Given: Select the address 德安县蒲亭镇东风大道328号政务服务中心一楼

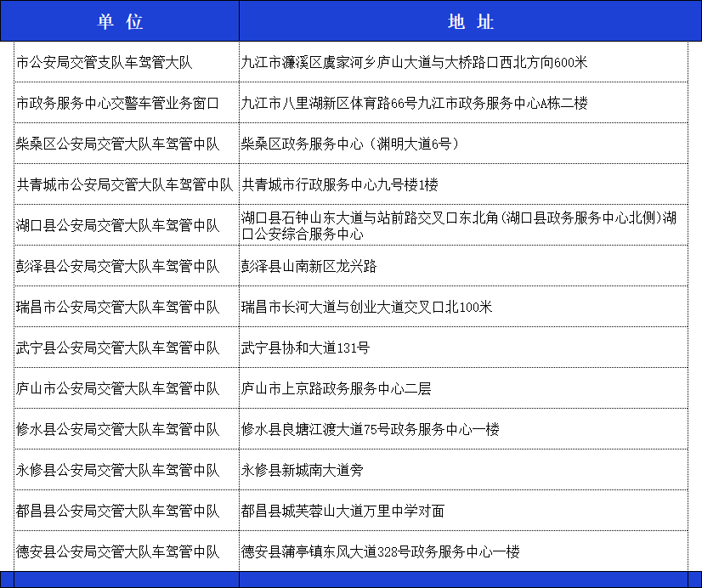Looking at the screenshot, I should [x=463, y=551].
